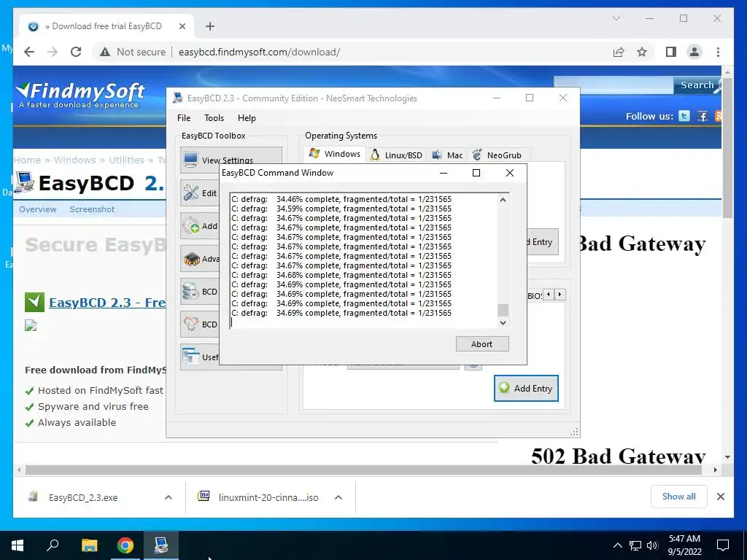This screenshot has height=560, width=747.
Task: Expand options for linuxmint iso download
Action: click(338, 497)
